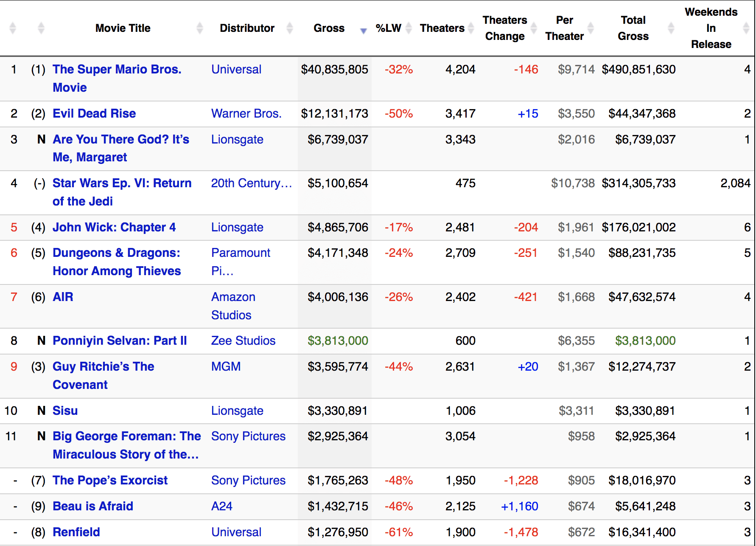Open Beau is Afraid link
This screenshot has width=756, height=546.
click(93, 506)
